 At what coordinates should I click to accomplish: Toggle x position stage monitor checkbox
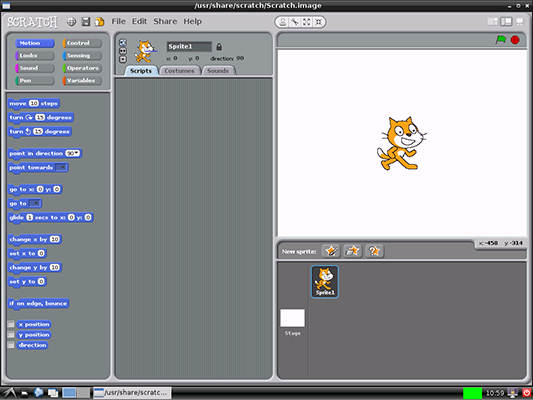pos(11,324)
